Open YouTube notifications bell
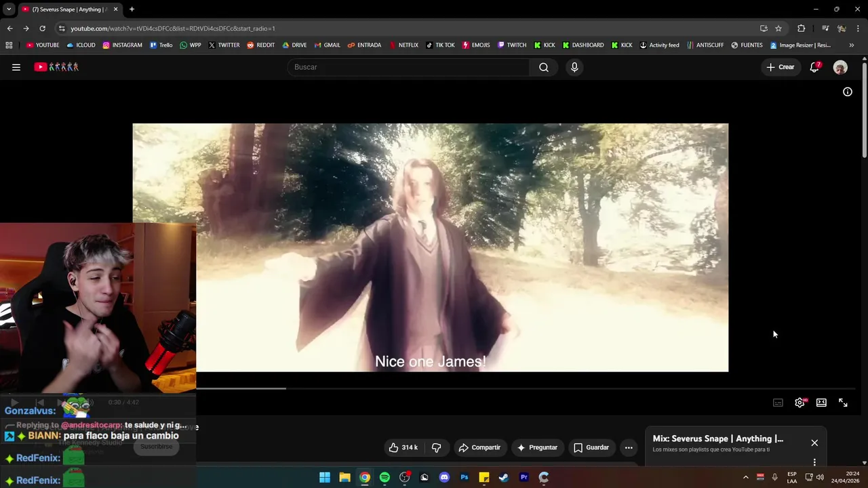 (x=814, y=67)
